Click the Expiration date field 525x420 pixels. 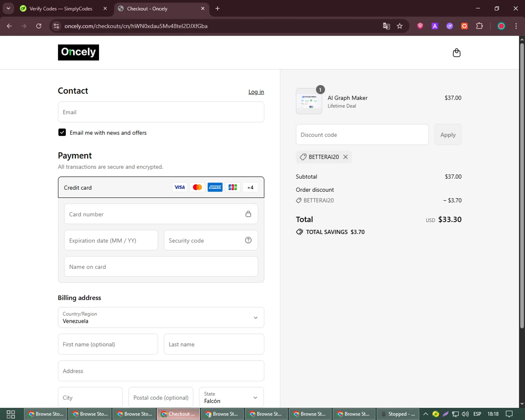(111, 240)
